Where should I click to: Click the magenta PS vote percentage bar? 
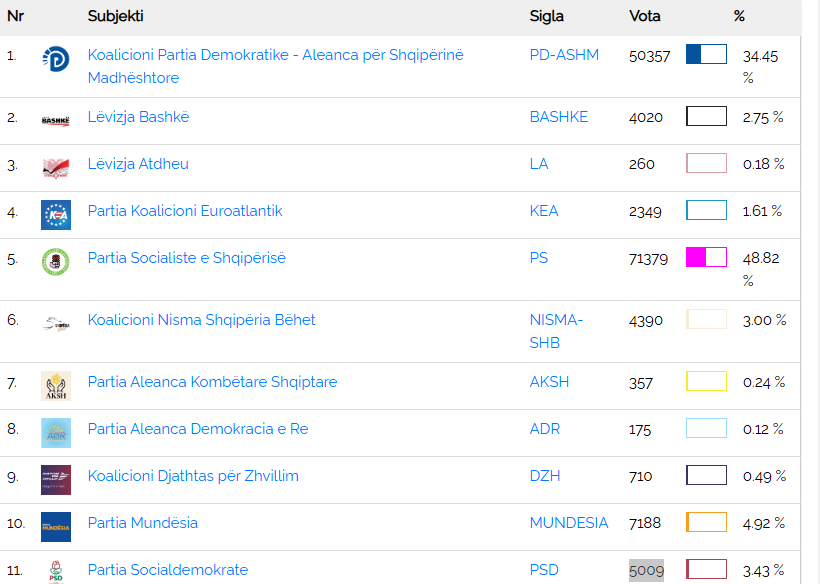click(x=706, y=257)
